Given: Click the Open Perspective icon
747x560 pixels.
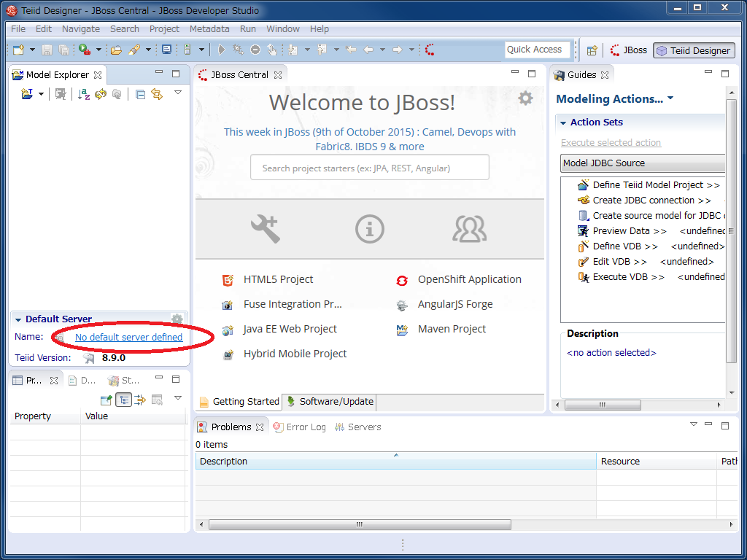Looking at the screenshot, I should 592,50.
